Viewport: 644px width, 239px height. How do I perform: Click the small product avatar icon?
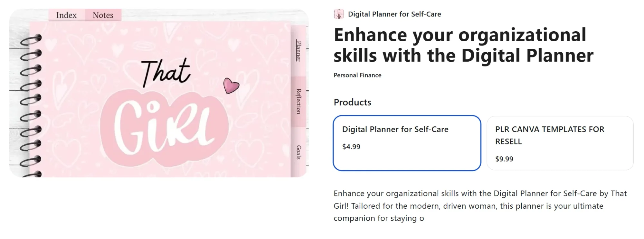(339, 14)
